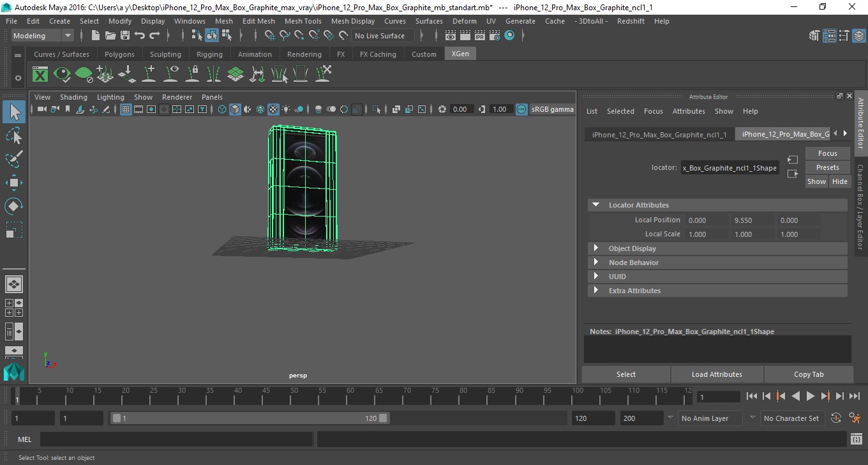Expand the Node Behavior section
Image resolution: width=868 pixels, height=465 pixels.
[x=595, y=263]
